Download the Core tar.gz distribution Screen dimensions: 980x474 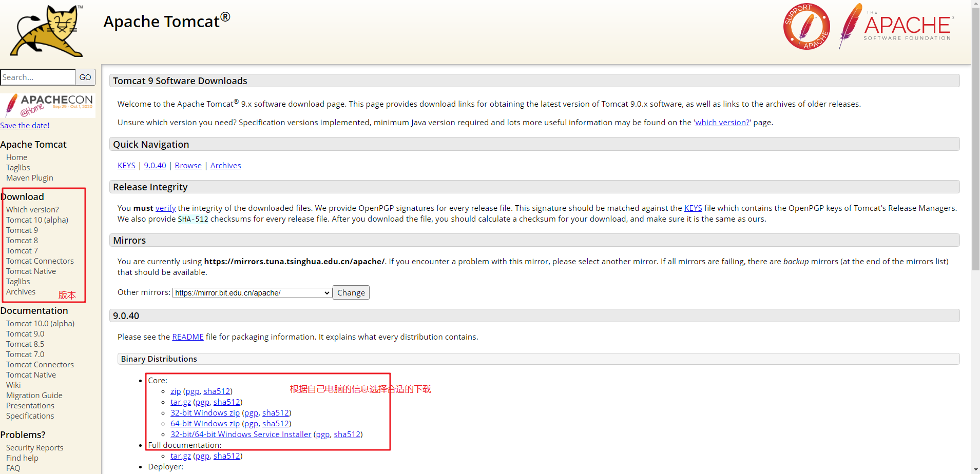pyautogui.click(x=181, y=402)
